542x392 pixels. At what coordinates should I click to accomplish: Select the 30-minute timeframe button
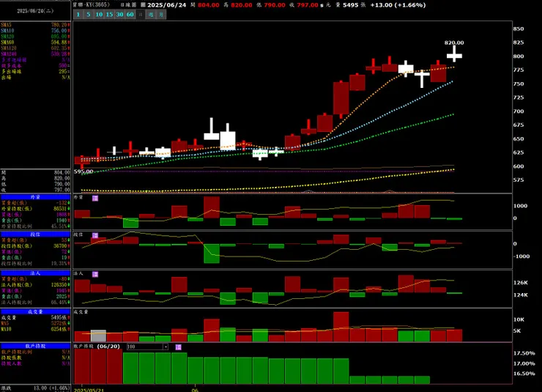(119, 15)
